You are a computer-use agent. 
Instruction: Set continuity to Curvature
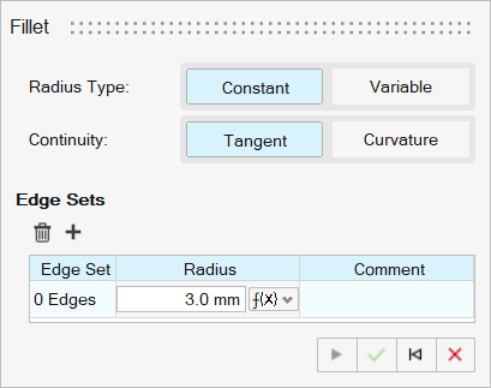tap(401, 139)
